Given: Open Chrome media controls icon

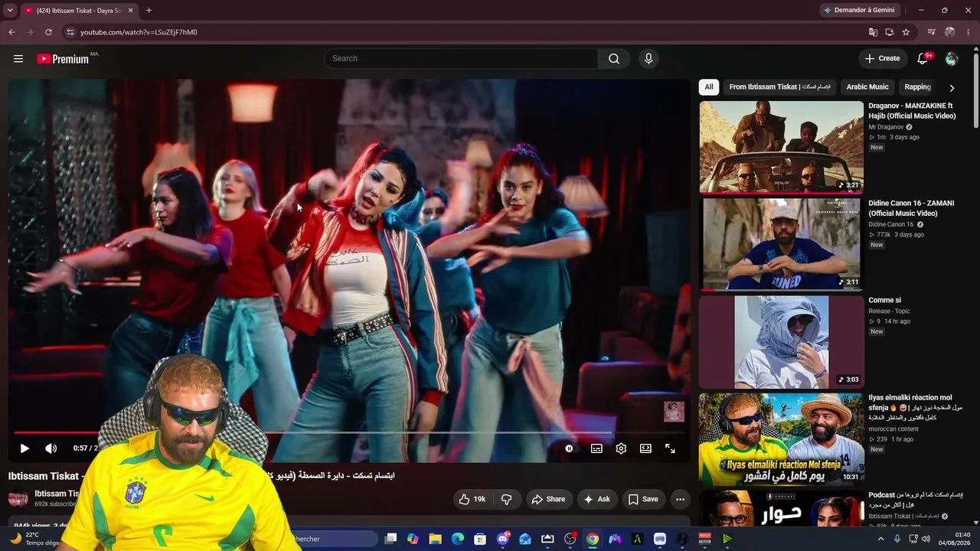Looking at the screenshot, I should (x=931, y=32).
